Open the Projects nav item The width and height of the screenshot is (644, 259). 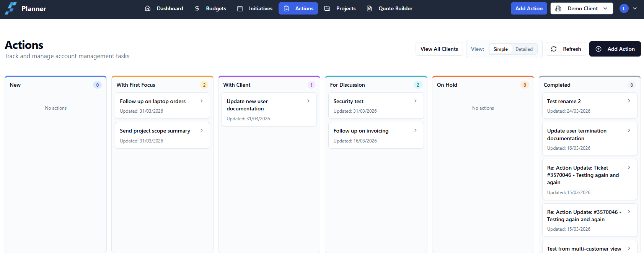[340, 8]
